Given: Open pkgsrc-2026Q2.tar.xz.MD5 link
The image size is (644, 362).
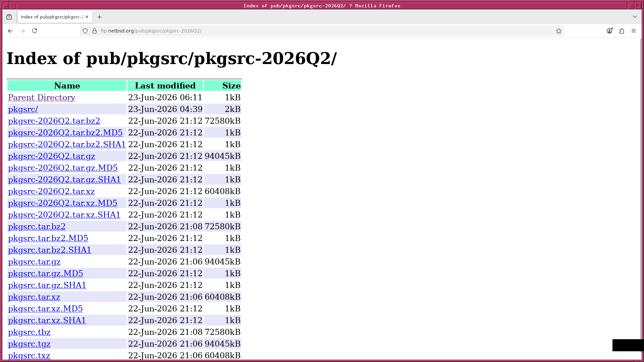Looking at the screenshot, I should point(63,203).
